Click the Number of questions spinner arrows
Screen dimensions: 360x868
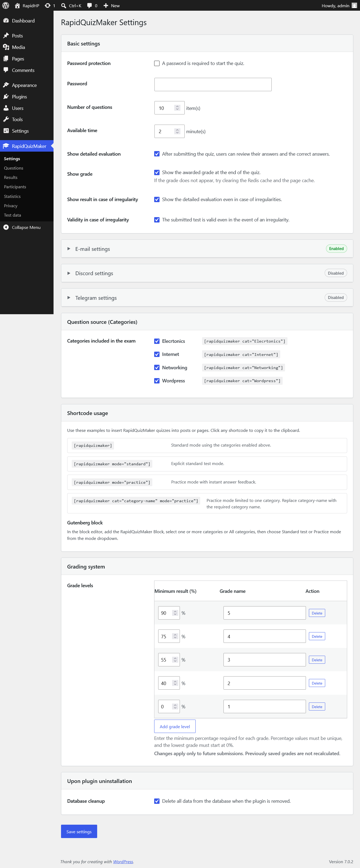[x=177, y=108]
